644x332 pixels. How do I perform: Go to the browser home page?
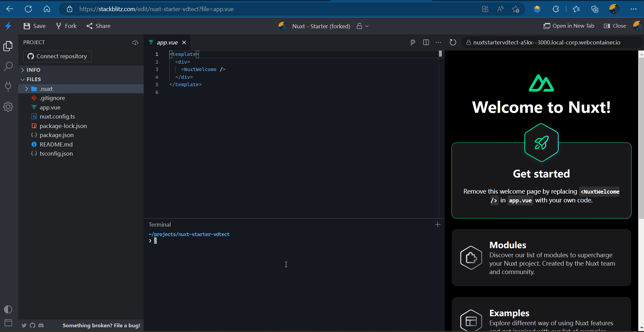point(47,9)
